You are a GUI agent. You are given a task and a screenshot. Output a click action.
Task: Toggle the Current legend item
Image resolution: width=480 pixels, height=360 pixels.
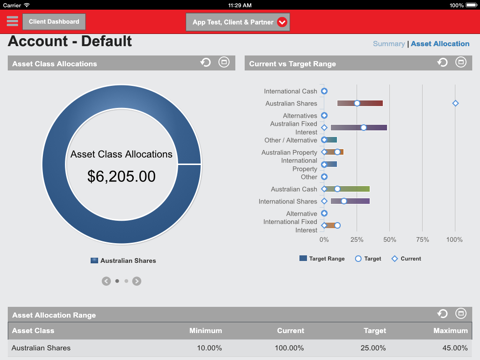[x=406, y=259]
